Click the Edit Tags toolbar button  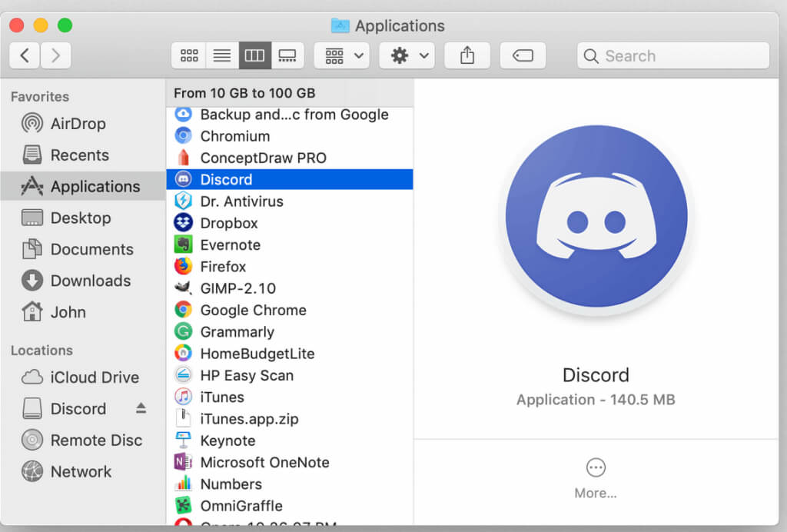pyautogui.click(x=523, y=55)
